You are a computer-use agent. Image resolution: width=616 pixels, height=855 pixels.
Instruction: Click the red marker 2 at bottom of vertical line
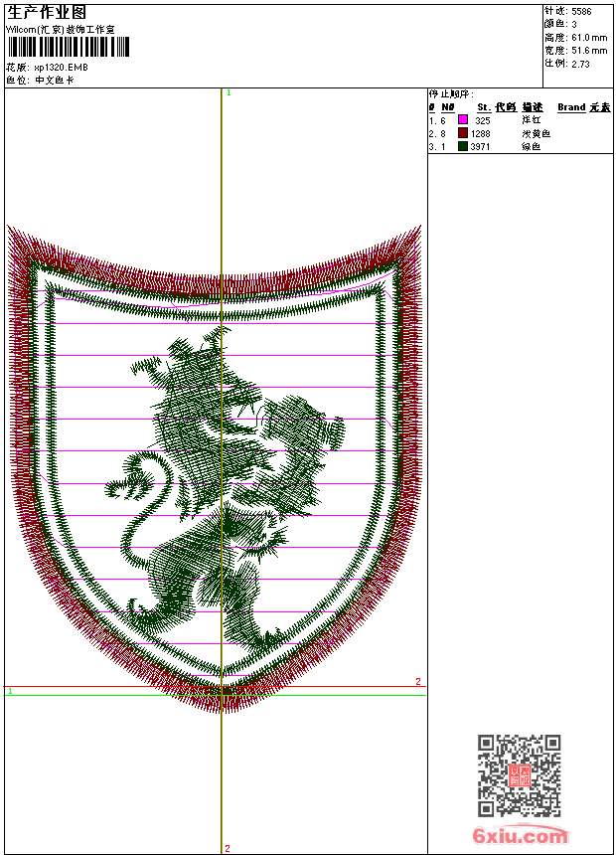(x=228, y=848)
